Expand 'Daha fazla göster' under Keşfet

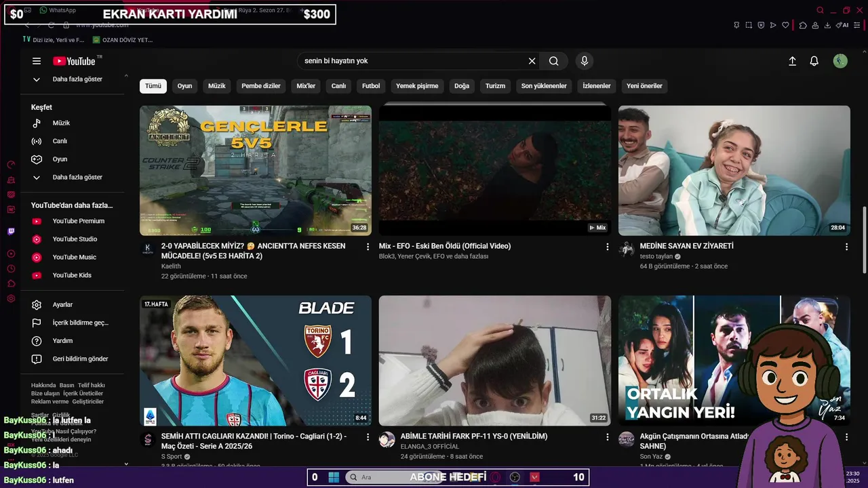(37, 178)
